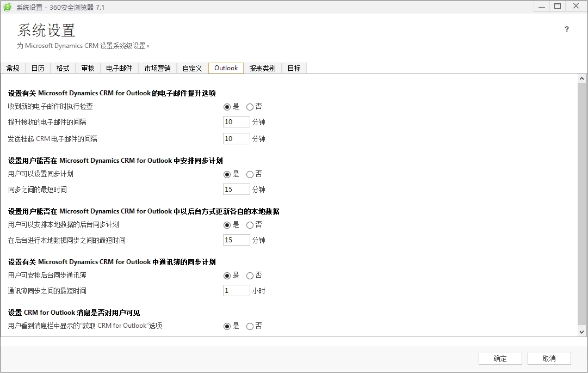Open the 格式 tab

click(63, 68)
